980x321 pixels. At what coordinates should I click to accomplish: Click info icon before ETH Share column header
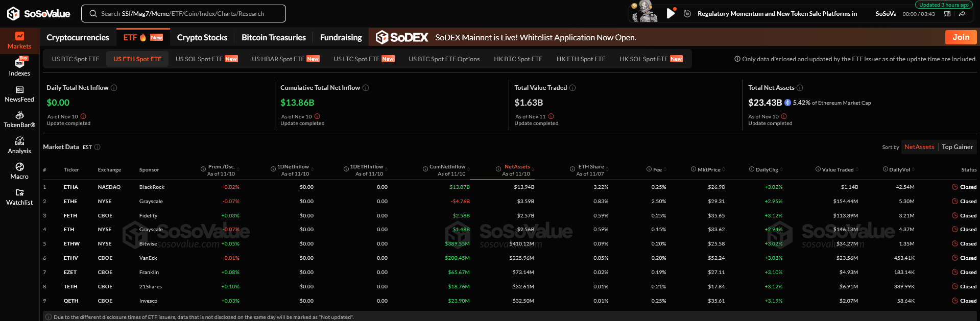point(572,169)
